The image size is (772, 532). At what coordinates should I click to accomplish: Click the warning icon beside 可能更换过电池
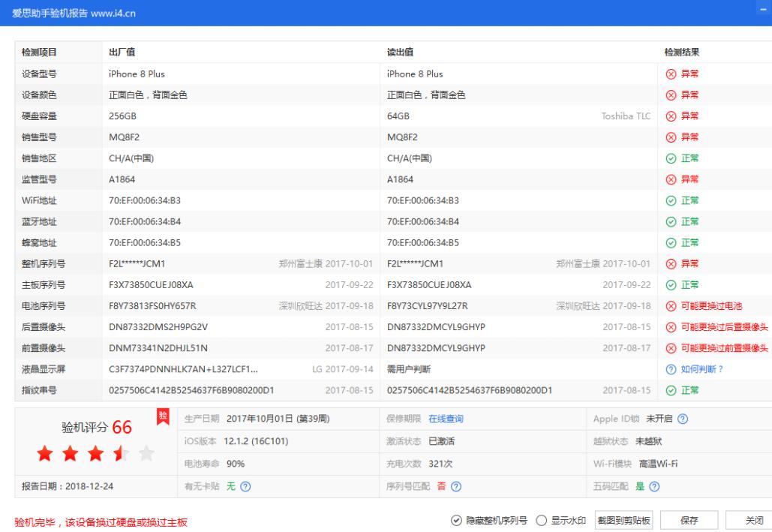pos(670,305)
